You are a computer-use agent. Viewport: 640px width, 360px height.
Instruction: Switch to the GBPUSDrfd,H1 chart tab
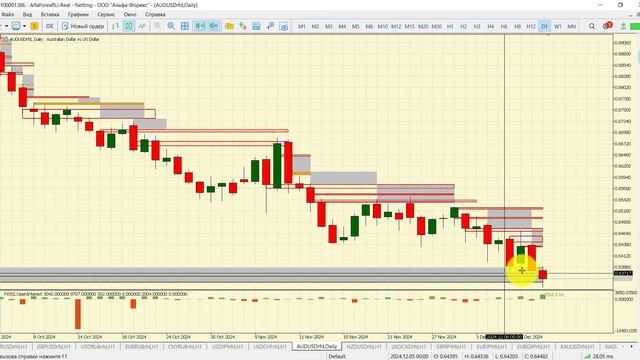click(x=53, y=347)
